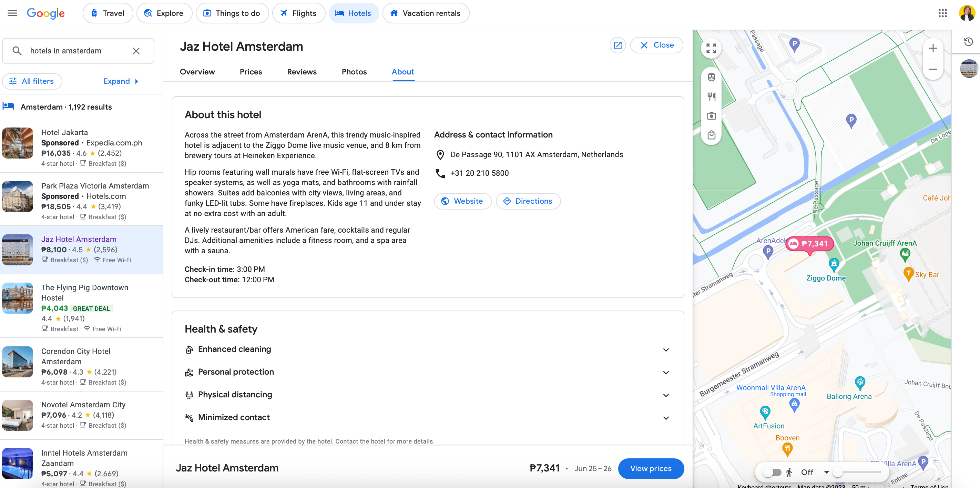This screenshot has height=488, width=980.
Task: Open the Explore section
Action: click(164, 13)
